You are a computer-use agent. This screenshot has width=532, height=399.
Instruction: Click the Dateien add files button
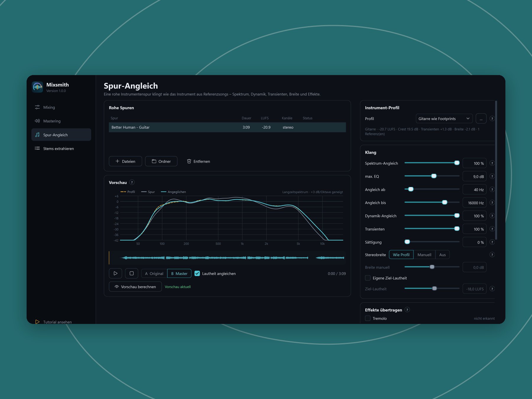coord(125,161)
